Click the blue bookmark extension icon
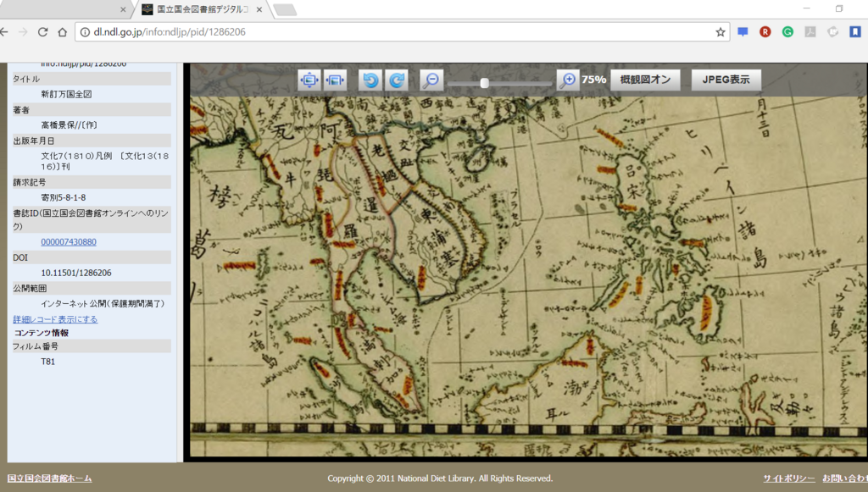The width and height of the screenshot is (868, 492). (x=855, y=32)
